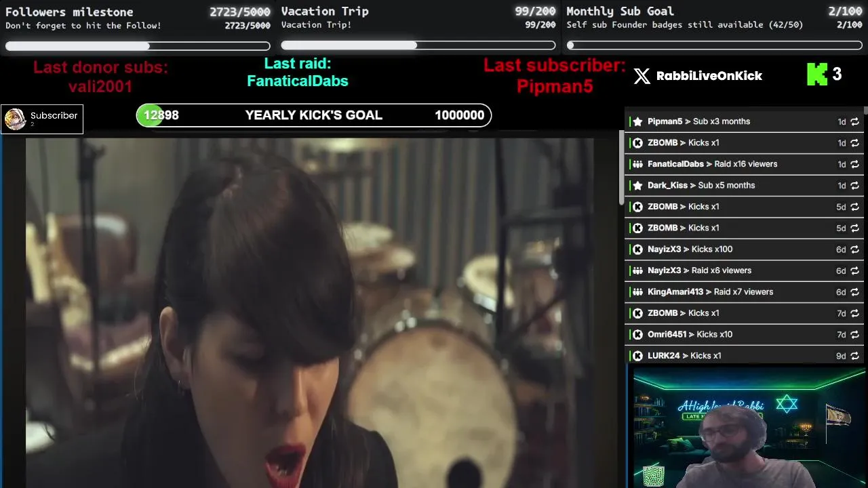Click the 'Monthly Sub Goal' title
The width and height of the screenshot is (868, 488).
620,11
